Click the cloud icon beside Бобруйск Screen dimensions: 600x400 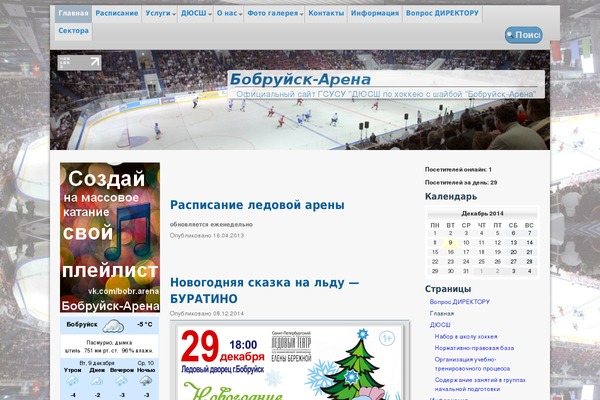tap(113, 326)
